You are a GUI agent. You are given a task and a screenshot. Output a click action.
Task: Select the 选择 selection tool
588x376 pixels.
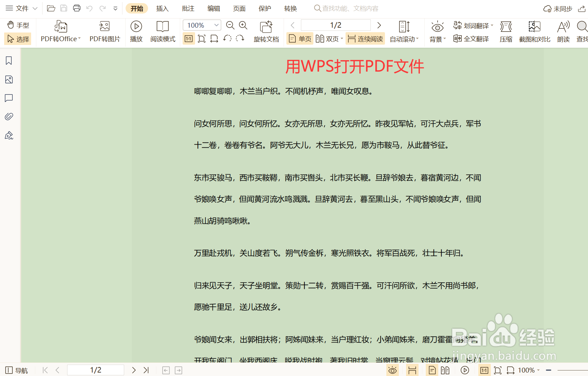pos(18,39)
